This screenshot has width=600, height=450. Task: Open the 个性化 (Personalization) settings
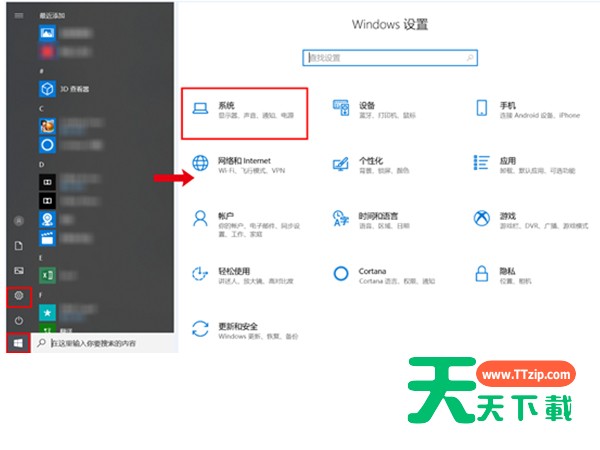[x=370, y=165]
